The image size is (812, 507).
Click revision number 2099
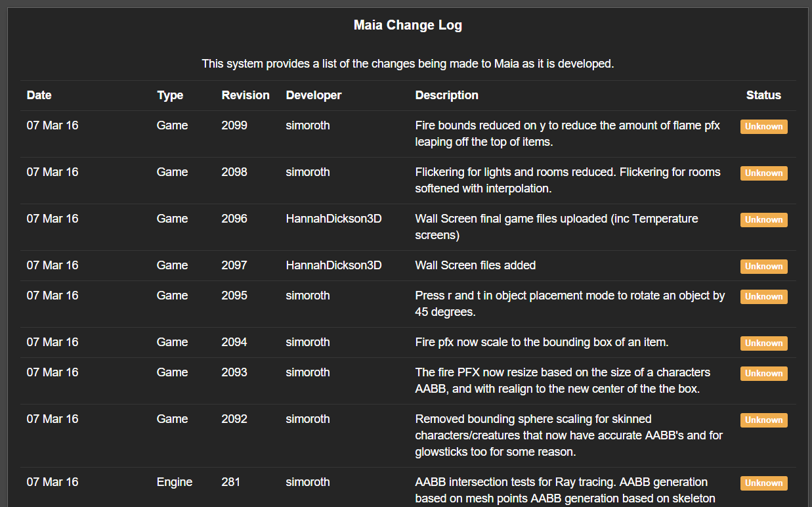pyautogui.click(x=234, y=125)
